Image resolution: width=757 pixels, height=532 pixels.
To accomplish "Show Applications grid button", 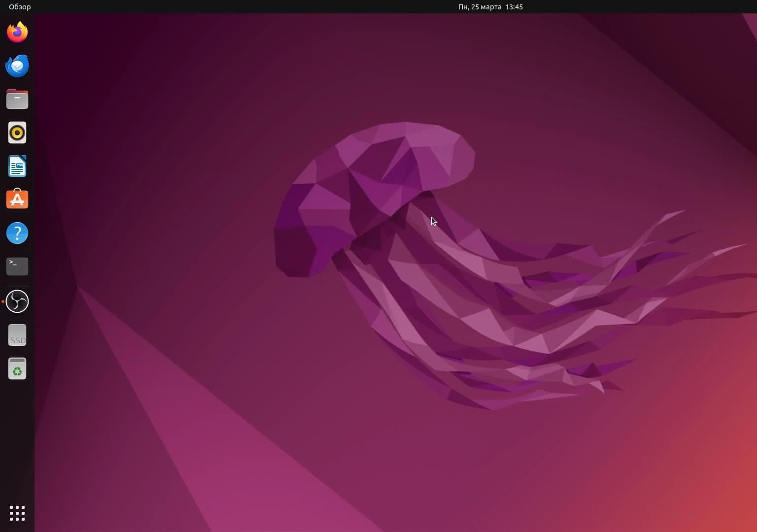I will [x=17, y=513].
